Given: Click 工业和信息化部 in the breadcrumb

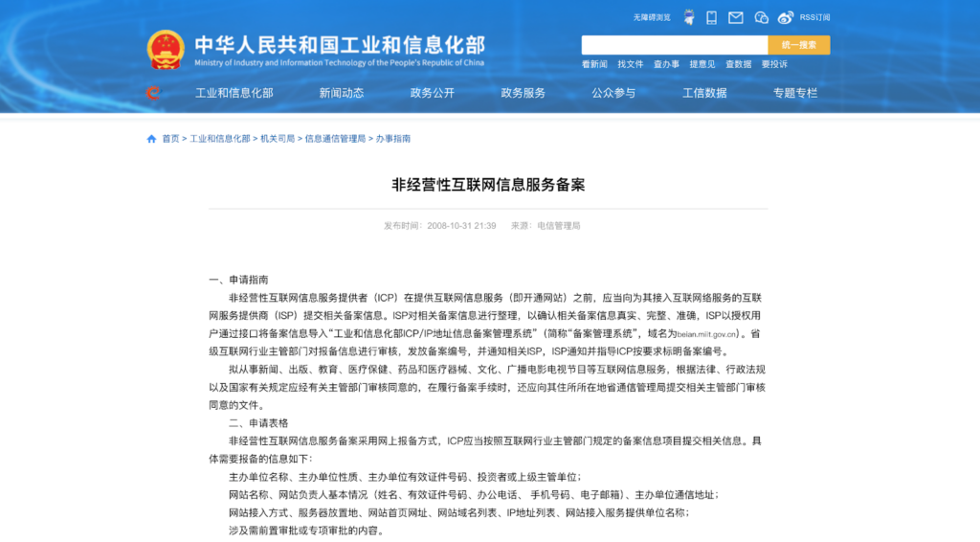Looking at the screenshot, I should tap(220, 139).
